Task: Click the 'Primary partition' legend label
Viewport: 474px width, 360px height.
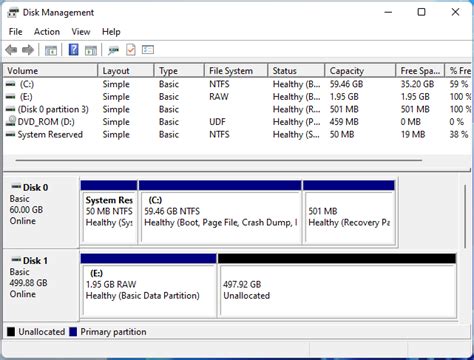Action: [113, 332]
